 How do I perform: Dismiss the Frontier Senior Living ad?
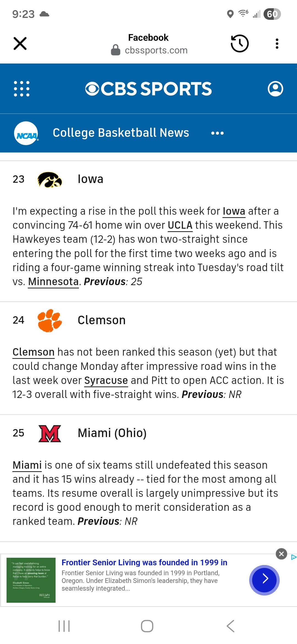281,554
